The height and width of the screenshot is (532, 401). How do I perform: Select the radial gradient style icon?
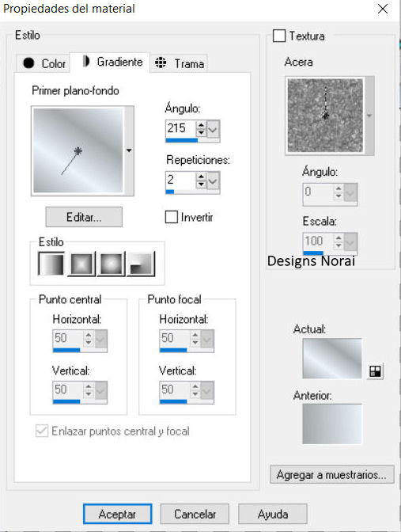pyautogui.click(x=142, y=264)
